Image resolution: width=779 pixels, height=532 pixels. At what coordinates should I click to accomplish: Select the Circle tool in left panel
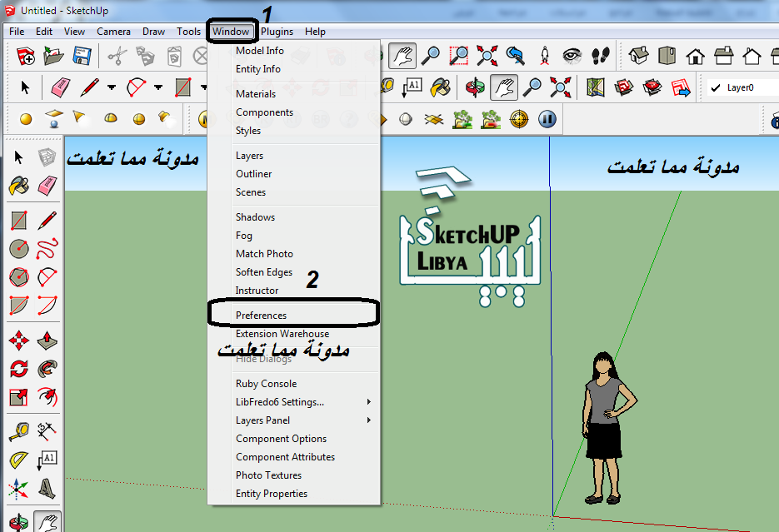19,249
